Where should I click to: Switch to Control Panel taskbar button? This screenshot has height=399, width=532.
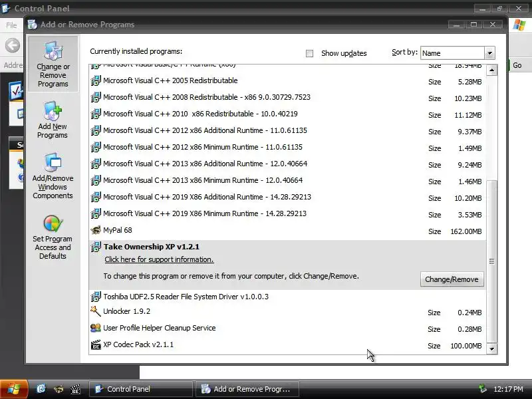coord(141,389)
